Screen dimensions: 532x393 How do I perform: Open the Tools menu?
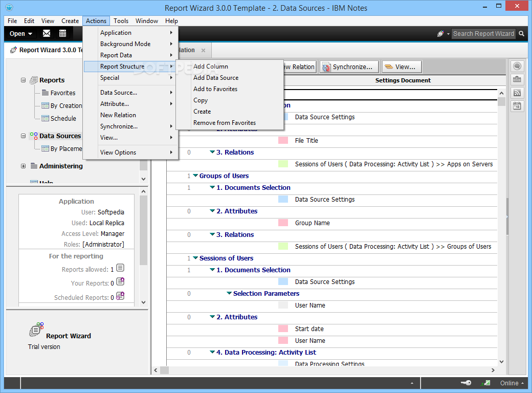coord(121,20)
